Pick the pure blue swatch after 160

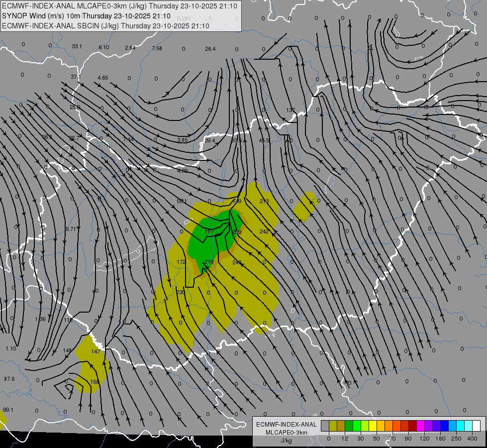tap(445, 426)
